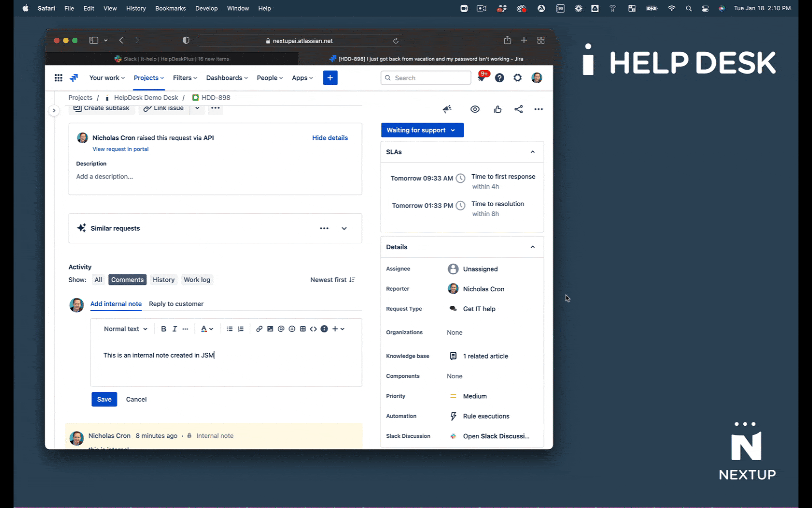Open more text formatting ellipsis in editor

185,329
